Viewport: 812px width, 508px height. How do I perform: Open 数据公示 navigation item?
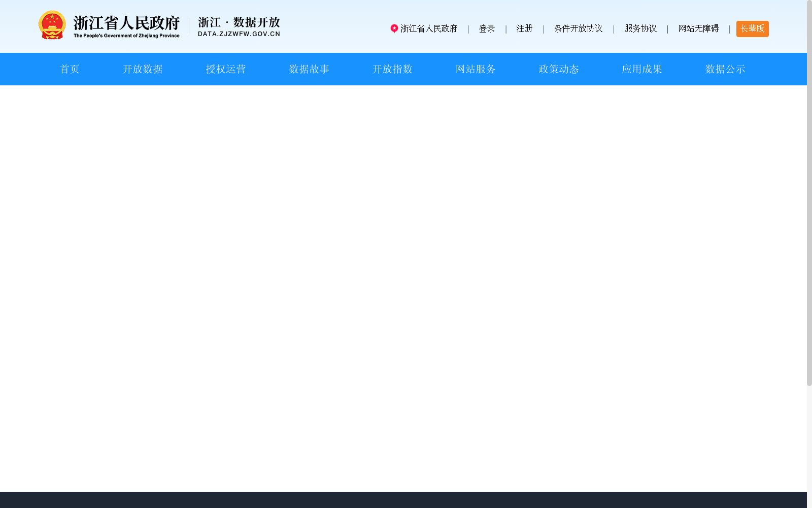725,69
